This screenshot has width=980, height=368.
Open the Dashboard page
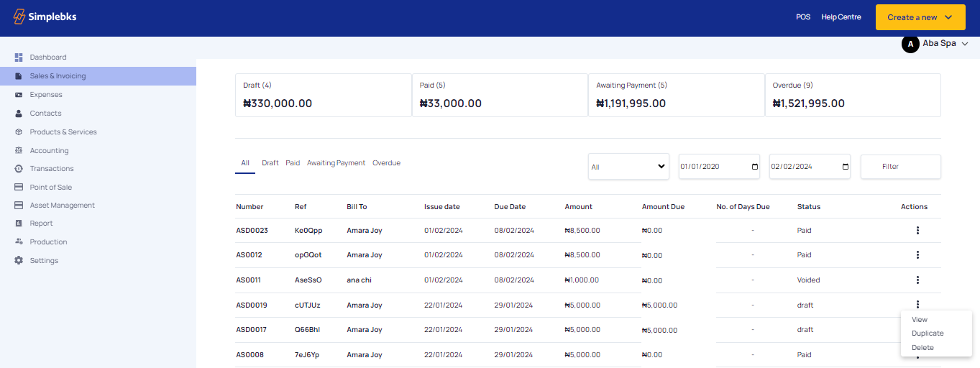pos(48,57)
